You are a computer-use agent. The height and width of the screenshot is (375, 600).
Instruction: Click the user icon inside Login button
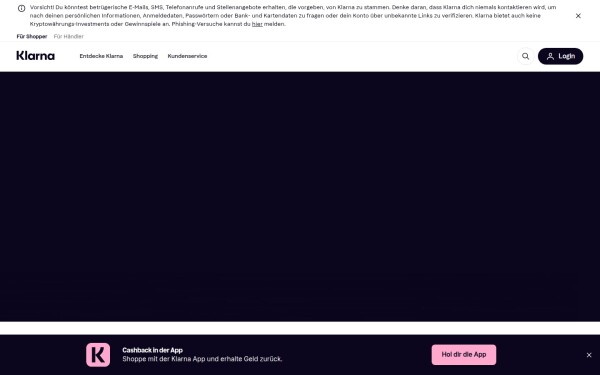(x=550, y=56)
